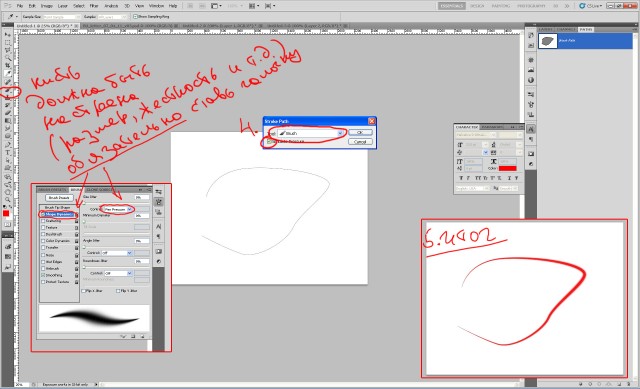Click the Size Jitter percentage field
The image size is (640, 389).
pyautogui.click(x=142, y=197)
